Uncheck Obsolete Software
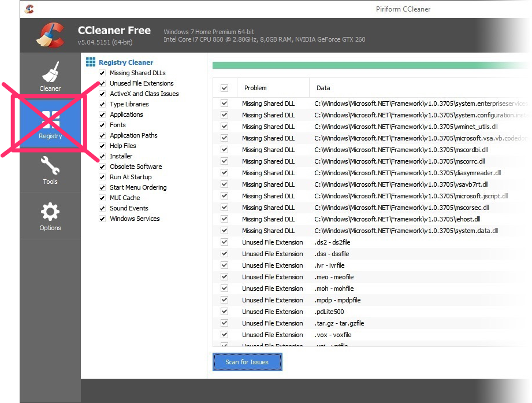Image resolution: width=532 pixels, height=403 pixels. click(102, 167)
